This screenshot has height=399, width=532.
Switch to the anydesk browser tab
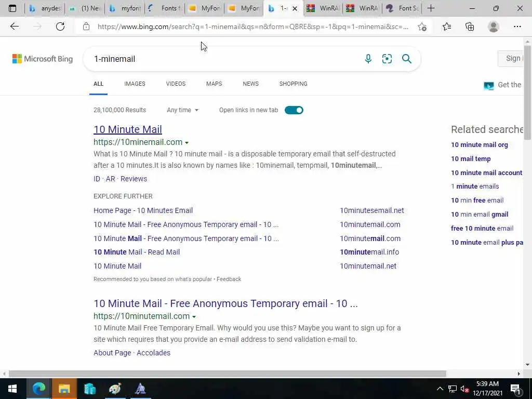(x=45, y=8)
